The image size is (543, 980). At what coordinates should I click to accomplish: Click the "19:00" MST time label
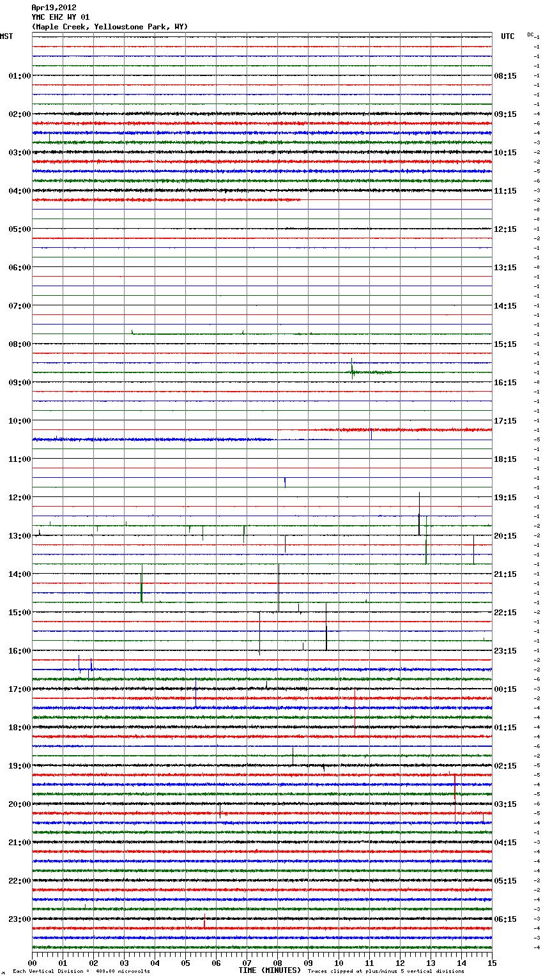pyautogui.click(x=20, y=766)
